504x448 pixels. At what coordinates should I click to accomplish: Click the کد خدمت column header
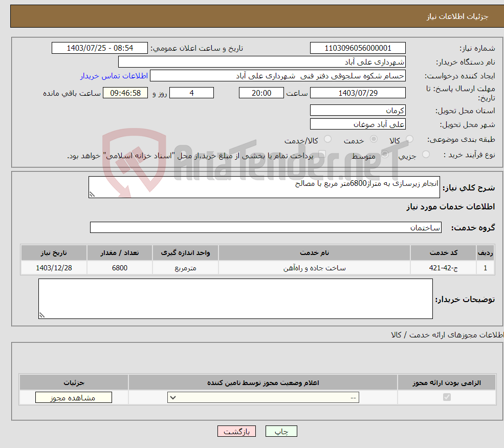point(443,253)
